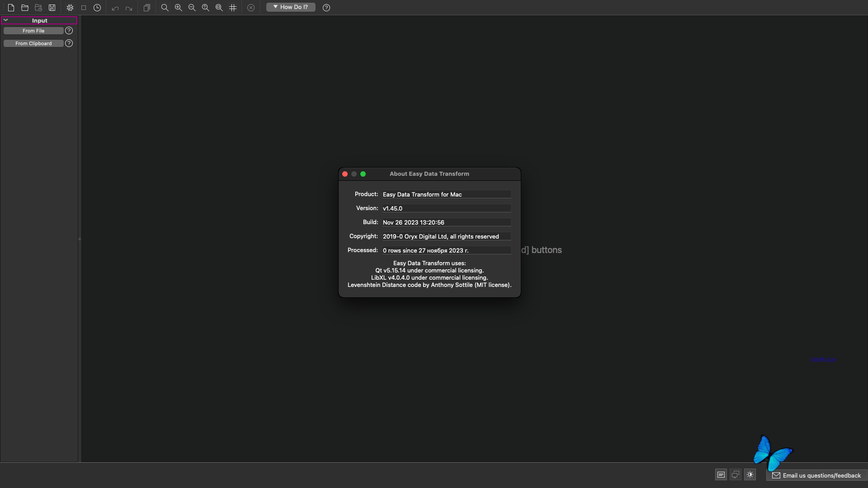
Task: Save using the floppy disk icon
Action: (52, 8)
